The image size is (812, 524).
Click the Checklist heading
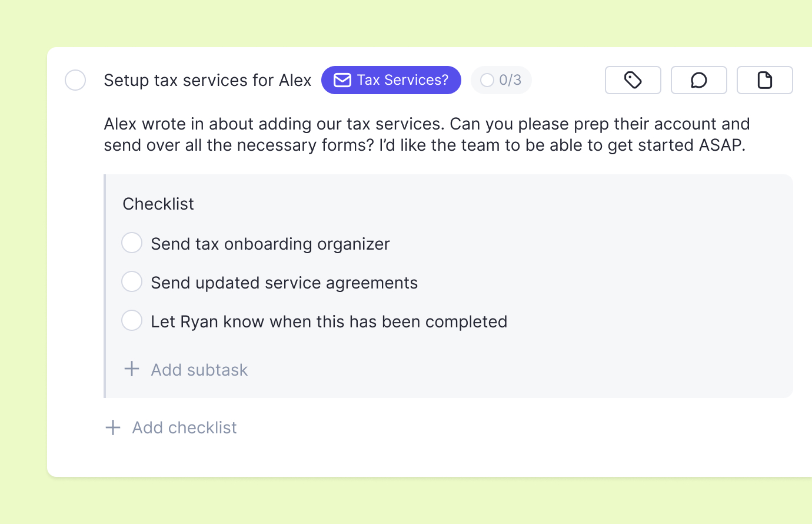(158, 204)
